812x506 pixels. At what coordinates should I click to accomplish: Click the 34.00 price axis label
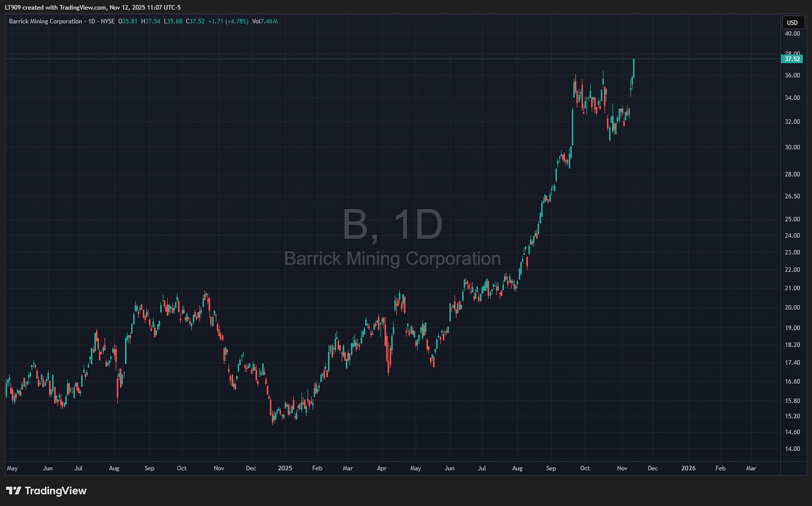tap(792, 98)
